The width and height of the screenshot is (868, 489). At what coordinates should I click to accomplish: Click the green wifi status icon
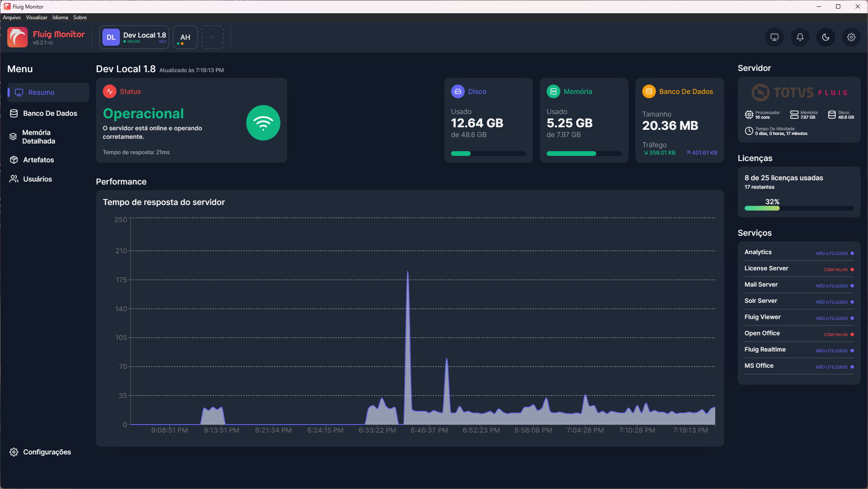(263, 123)
